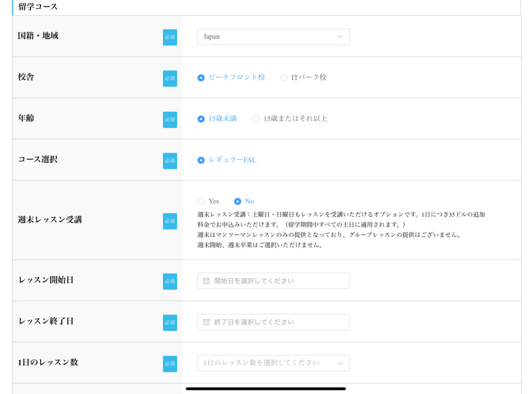
Task: Click the 必須 badge beside 年齢
Action: (x=170, y=119)
